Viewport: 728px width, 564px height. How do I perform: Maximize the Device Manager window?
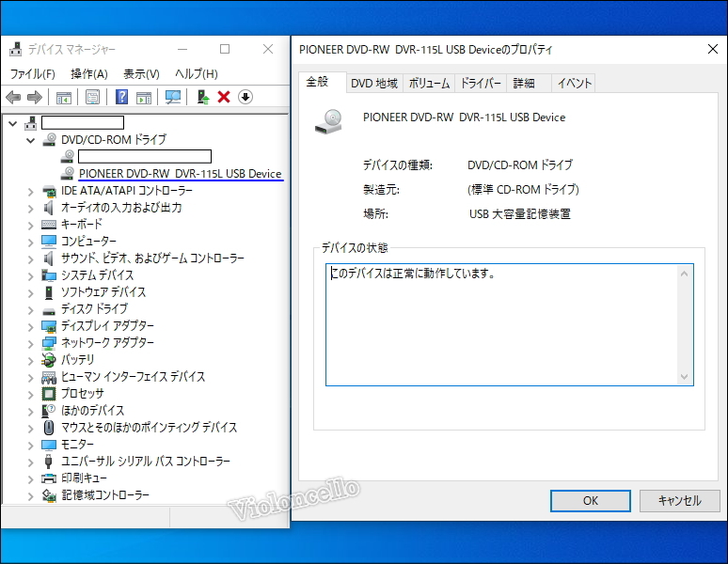point(225,49)
